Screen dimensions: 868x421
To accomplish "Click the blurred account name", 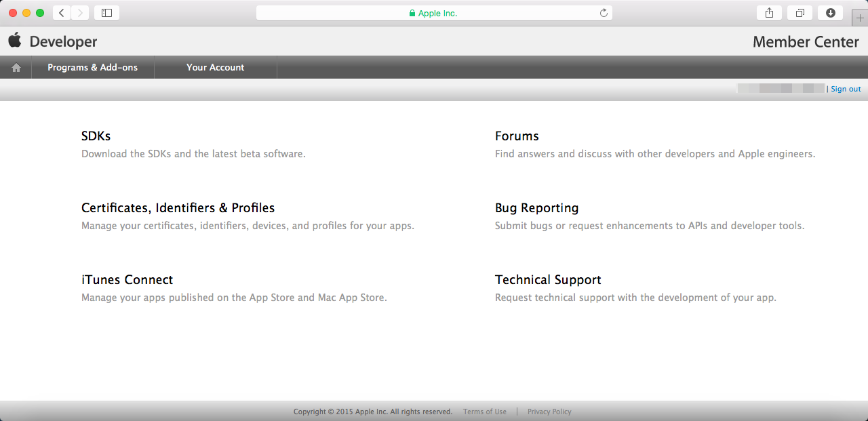I will (781, 89).
